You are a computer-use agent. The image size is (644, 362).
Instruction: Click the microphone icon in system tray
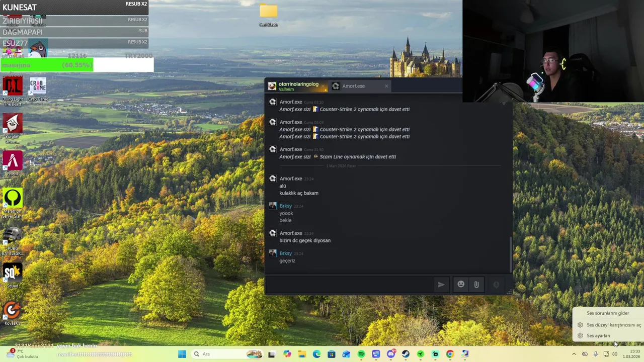[x=595, y=354]
